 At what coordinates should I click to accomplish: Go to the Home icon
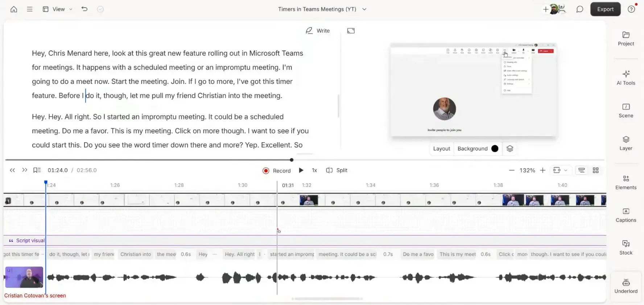[x=14, y=9]
